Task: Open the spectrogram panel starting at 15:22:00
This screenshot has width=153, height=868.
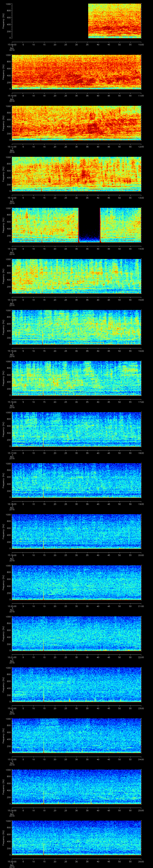Action: pos(76,685)
